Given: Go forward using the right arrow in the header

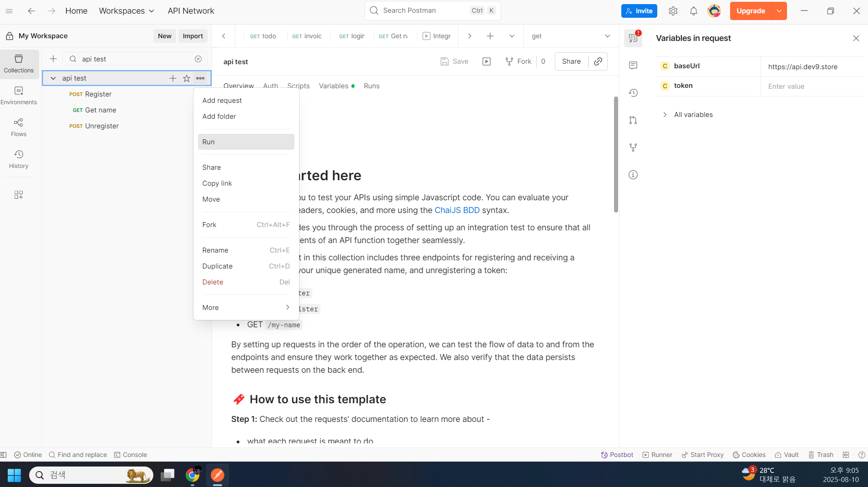Looking at the screenshot, I should (51, 11).
